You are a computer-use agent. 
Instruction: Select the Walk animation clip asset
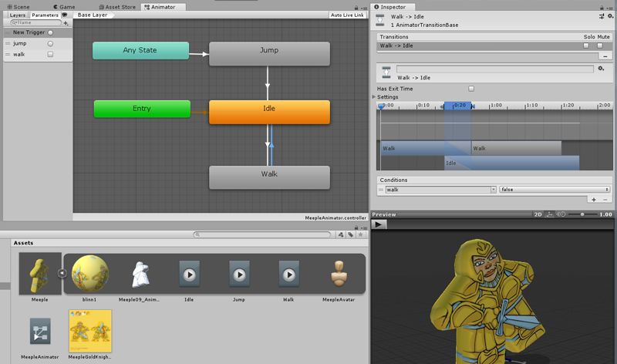point(288,274)
